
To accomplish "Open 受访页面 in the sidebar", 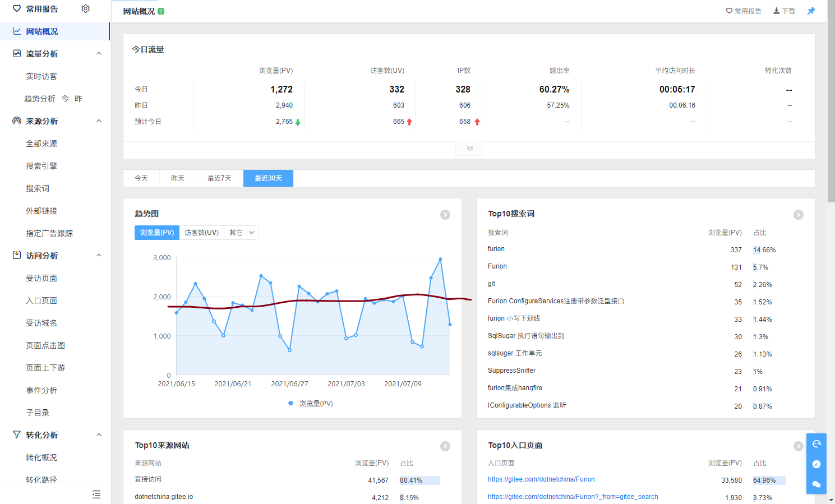I will coord(41,278).
